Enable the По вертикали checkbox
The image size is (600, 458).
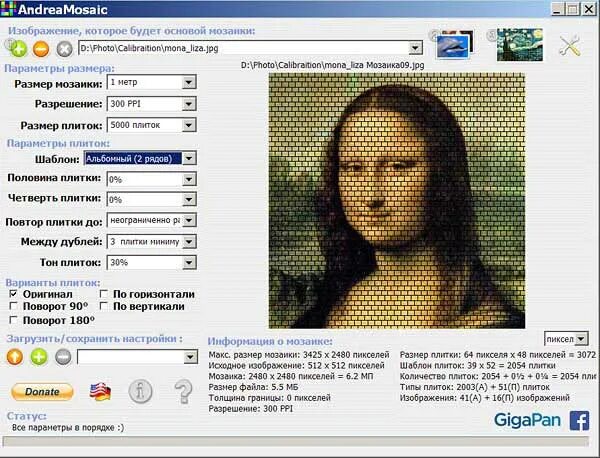tap(103, 306)
